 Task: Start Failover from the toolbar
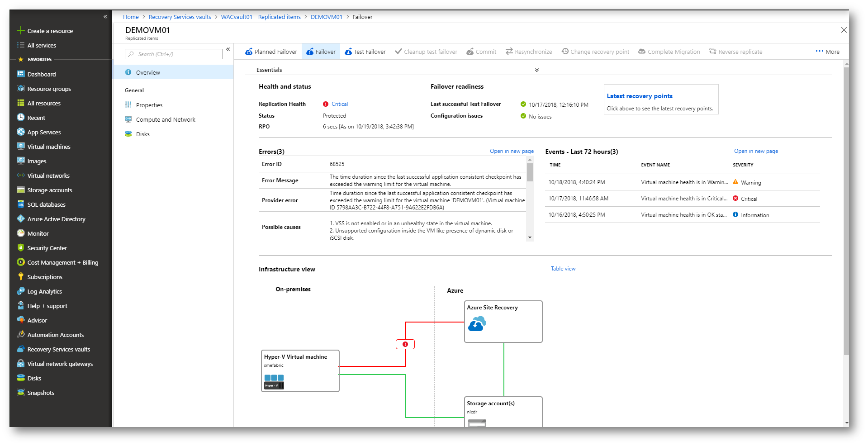(x=321, y=52)
